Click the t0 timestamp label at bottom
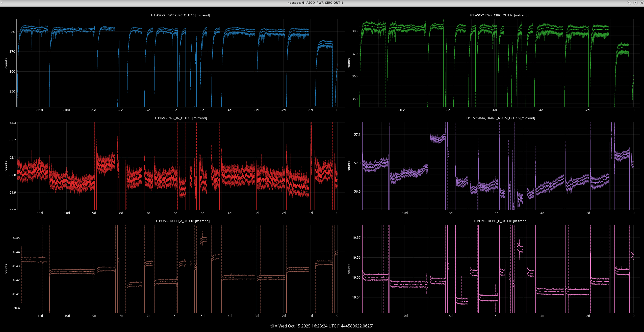Screen dimensions: 644x332 pos(322,326)
